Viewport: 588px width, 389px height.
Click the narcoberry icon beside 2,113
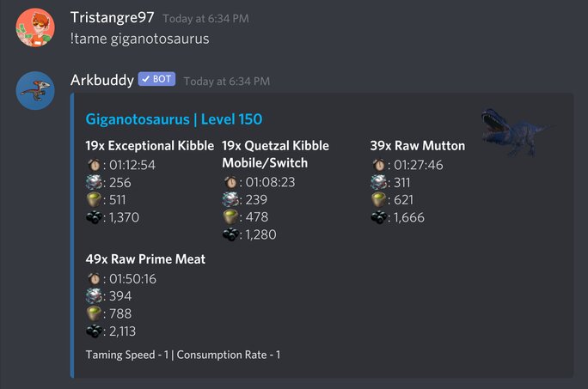[x=94, y=331]
